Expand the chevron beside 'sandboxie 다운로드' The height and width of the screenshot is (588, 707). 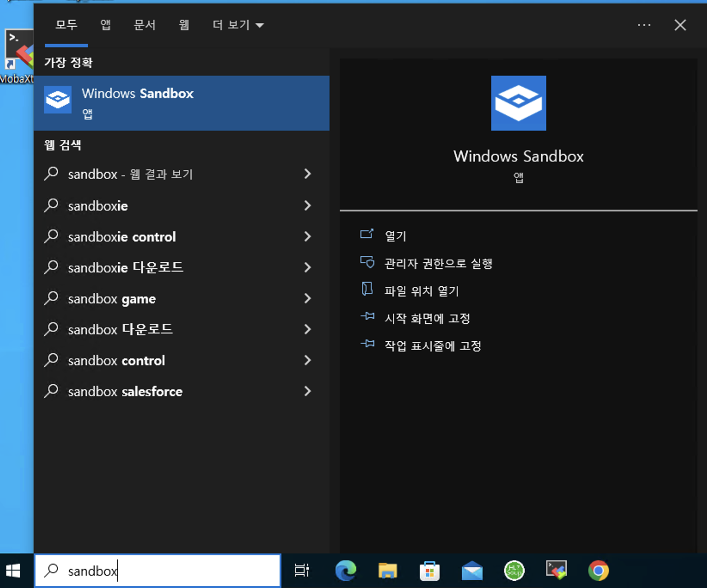click(x=307, y=267)
